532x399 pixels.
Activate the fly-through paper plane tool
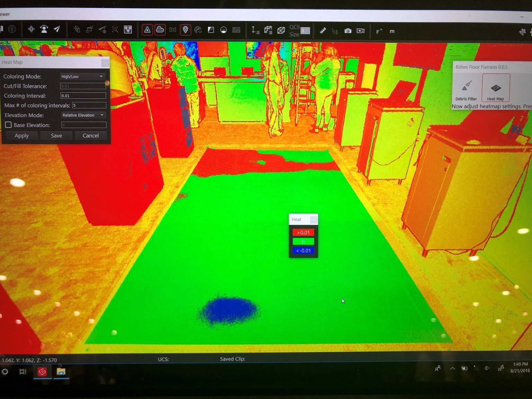pos(57,29)
